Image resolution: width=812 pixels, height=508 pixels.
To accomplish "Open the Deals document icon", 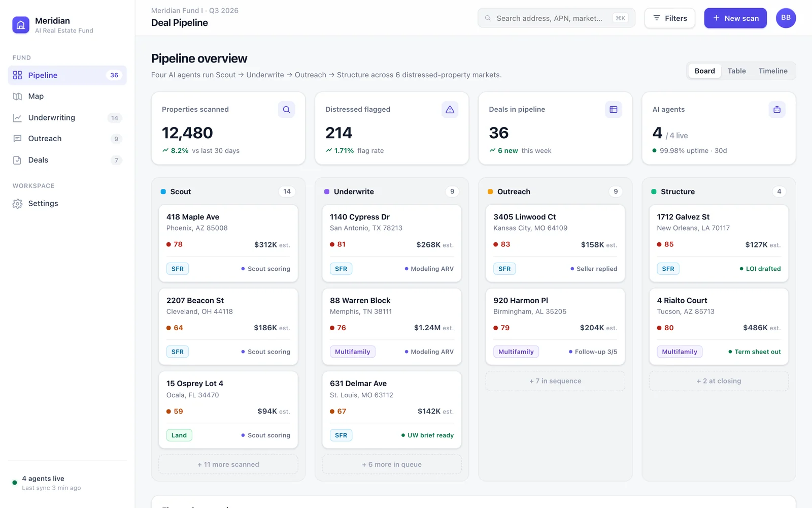I will pos(17,160).
